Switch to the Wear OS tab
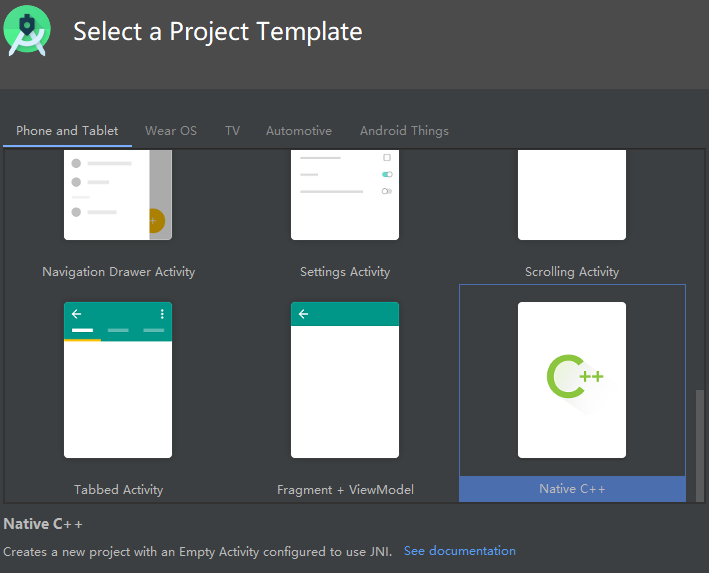Screen dimensions: 709x573 click(x=171, y=131)
